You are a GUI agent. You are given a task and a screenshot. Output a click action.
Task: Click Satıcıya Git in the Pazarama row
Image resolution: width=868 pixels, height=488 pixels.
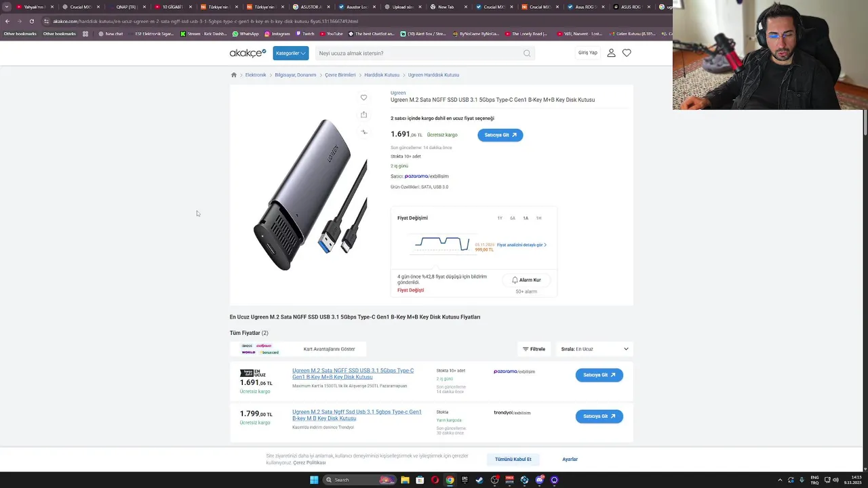[x=599, y=375]
